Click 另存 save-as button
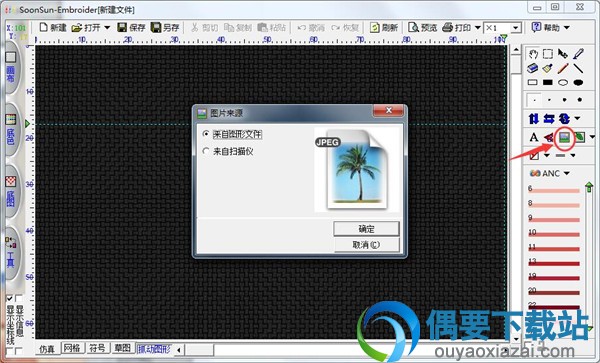The width and height of the screenshot is (600, 363). pyautogui.click(x=165, y=28)
